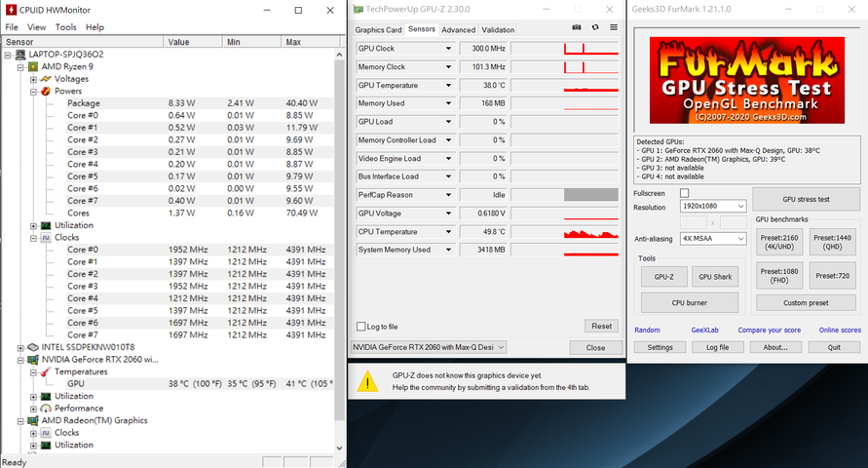Click the Value column header
Screen dimensions: 868x468
point(192,42)
